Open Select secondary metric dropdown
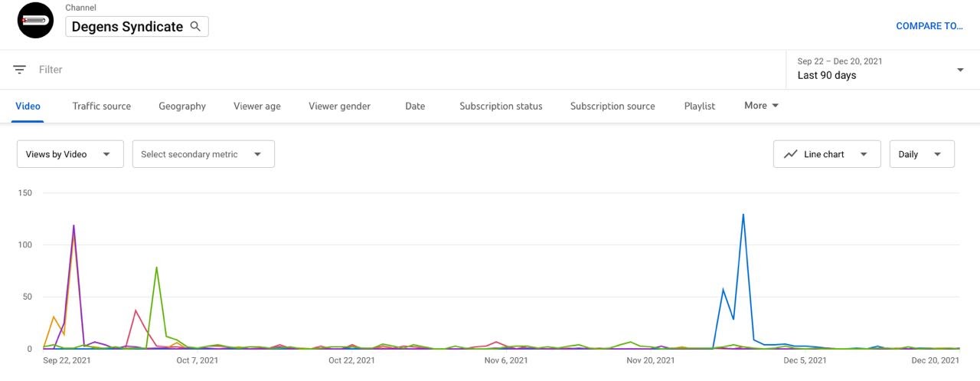The height and width of the screenshot is (381, 980). point(203,154)
